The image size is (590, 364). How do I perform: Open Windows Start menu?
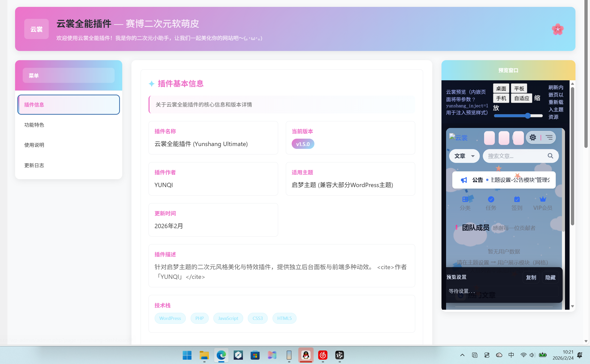tap(187, 355)
